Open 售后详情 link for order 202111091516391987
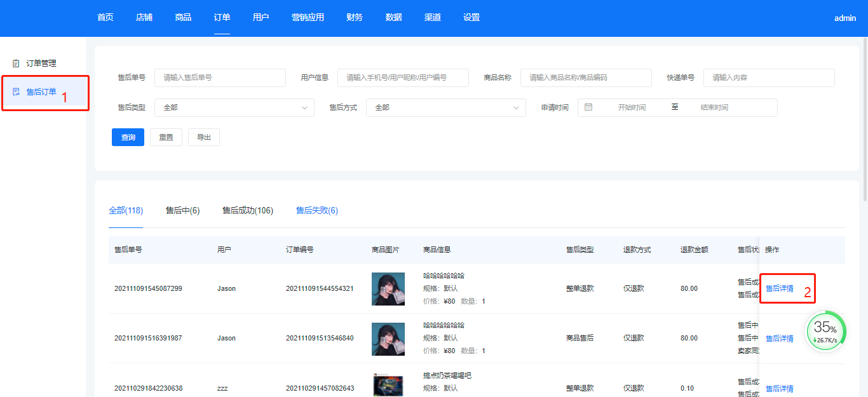Image resolution: width=868 pixels, height=397 pixels. tap(779, 339)
